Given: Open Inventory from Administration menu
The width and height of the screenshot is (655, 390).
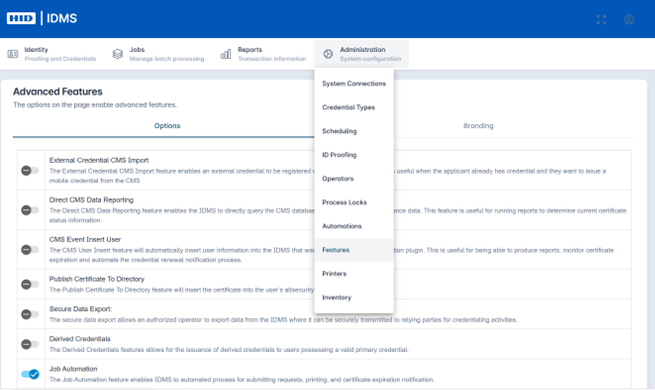Looking at the screenshot, I should click(x=354, y=298).
